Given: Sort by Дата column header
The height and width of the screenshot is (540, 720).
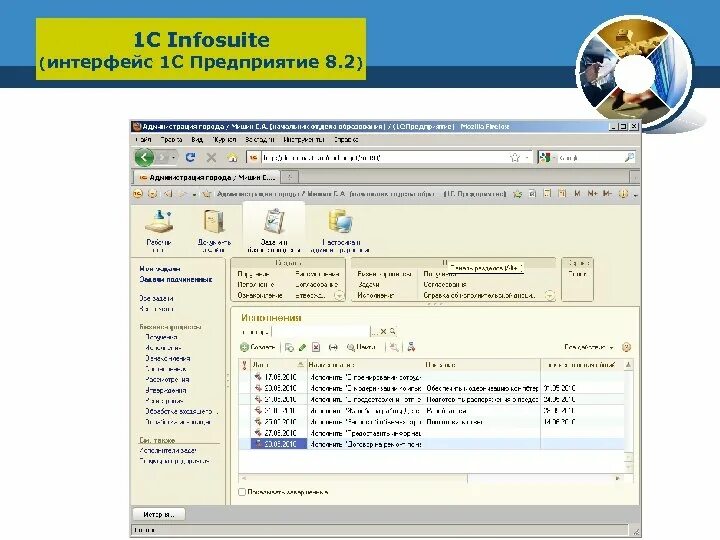Looking at the screenshot, I should (278, 365).
